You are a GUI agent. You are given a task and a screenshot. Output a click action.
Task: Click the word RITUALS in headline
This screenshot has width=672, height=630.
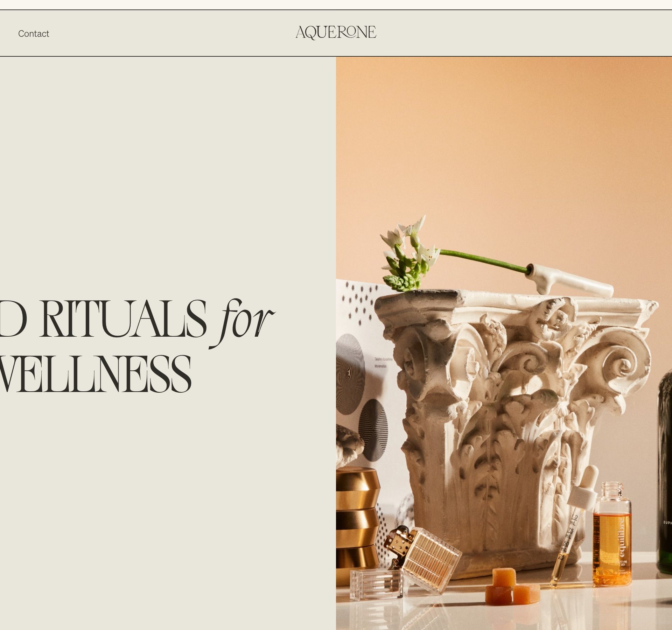pos(123,320)
